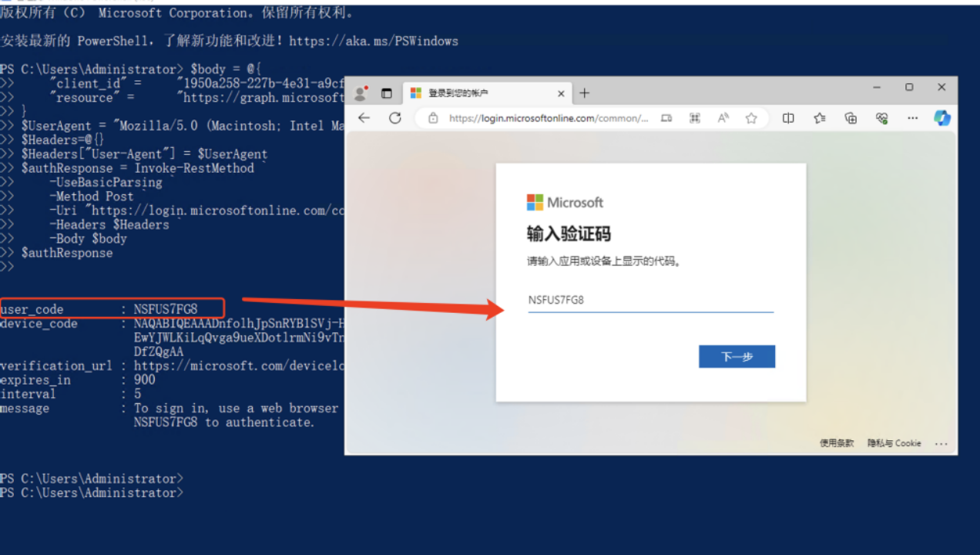The height and width of the screenshot is (555, 980).
Task: Maximize the Edge browser window
Action: pyautogui.click(x=909, y=88)
